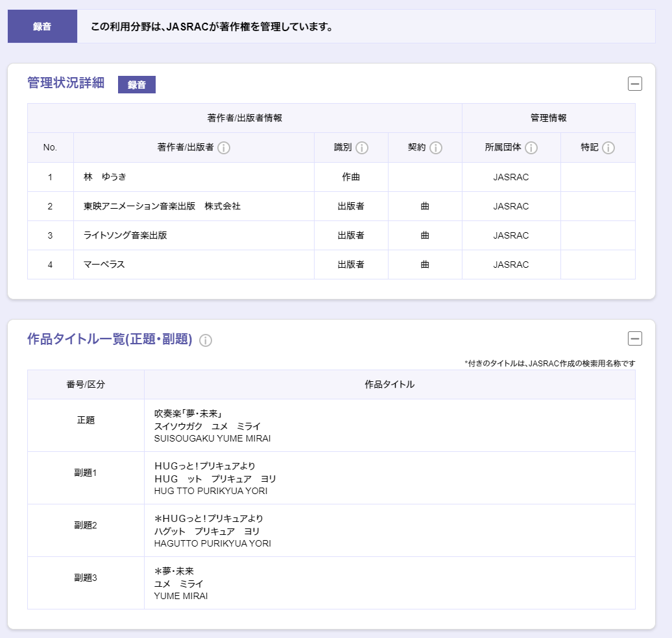Viewport: 672px width, 638px height.
Task: Collapse the 管理状況詳細 panel
Action: 635,84
